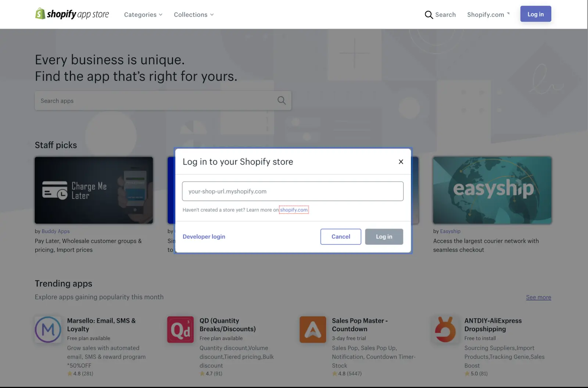
Task: Click 'Explore apps gaining popularity this month'
Action: coord(99,297)
